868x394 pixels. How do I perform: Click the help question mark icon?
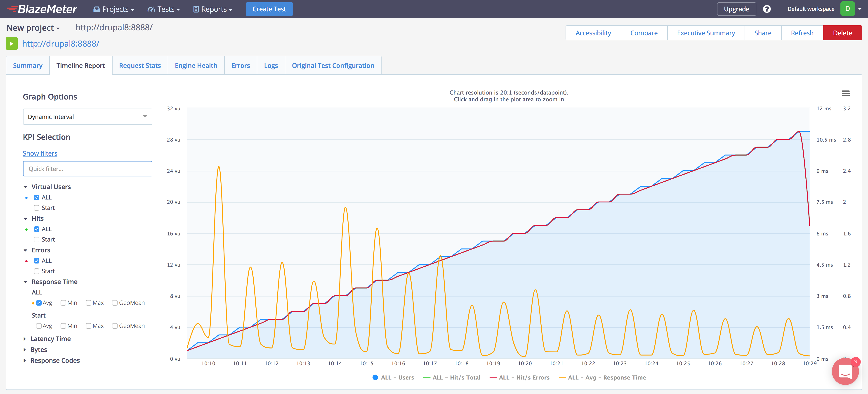767,9
